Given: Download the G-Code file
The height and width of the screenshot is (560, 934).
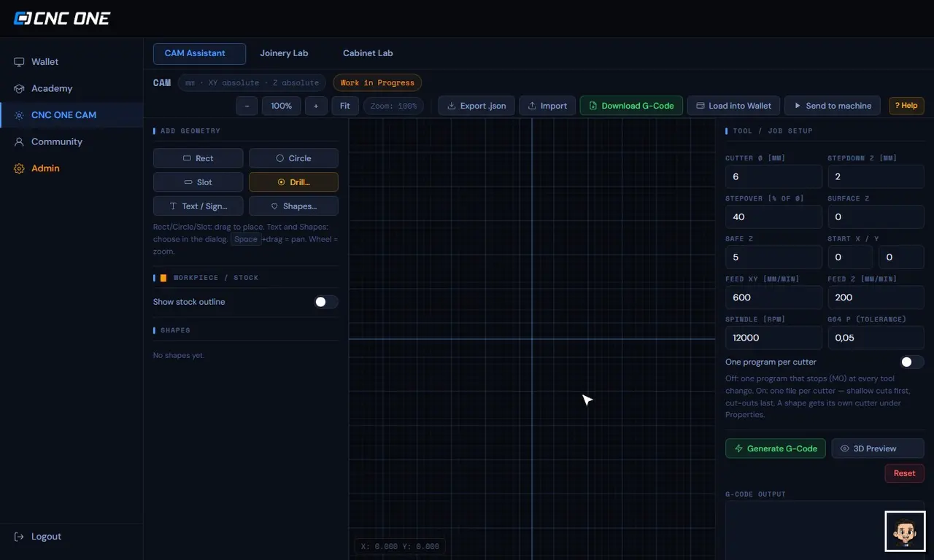Looking at the screenshot, I should coord(631,106).
